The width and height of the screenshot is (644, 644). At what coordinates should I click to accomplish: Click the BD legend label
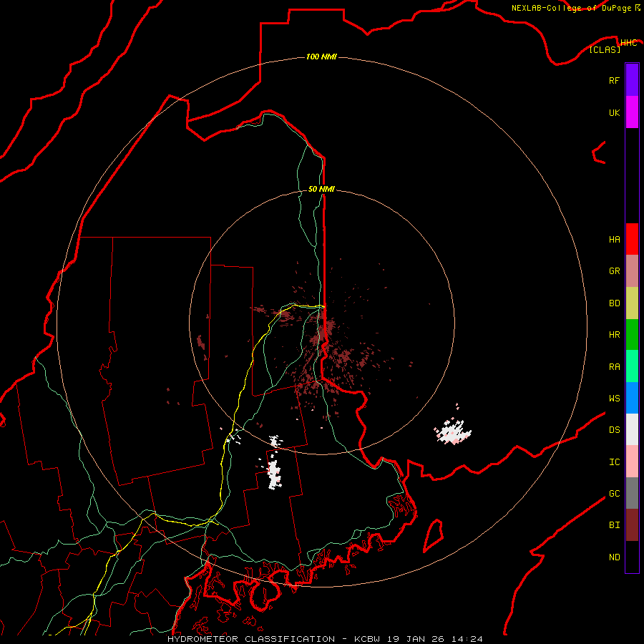614,303
